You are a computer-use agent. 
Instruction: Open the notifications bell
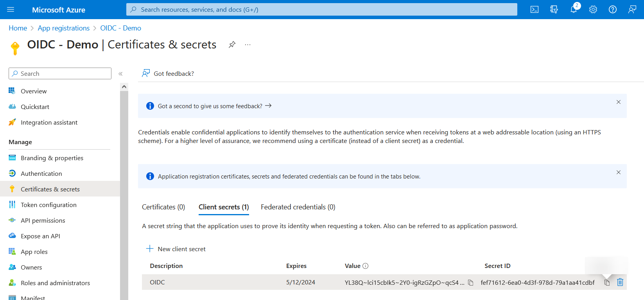573,10
